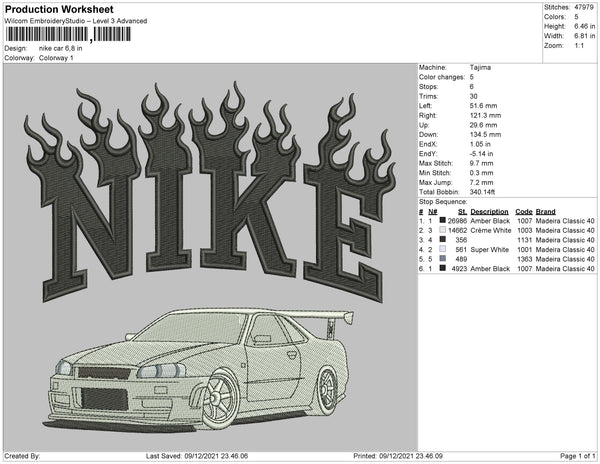Click the color swatch for code 1131
The width and height of the screenshot is (600, 464).
point(443,239)
